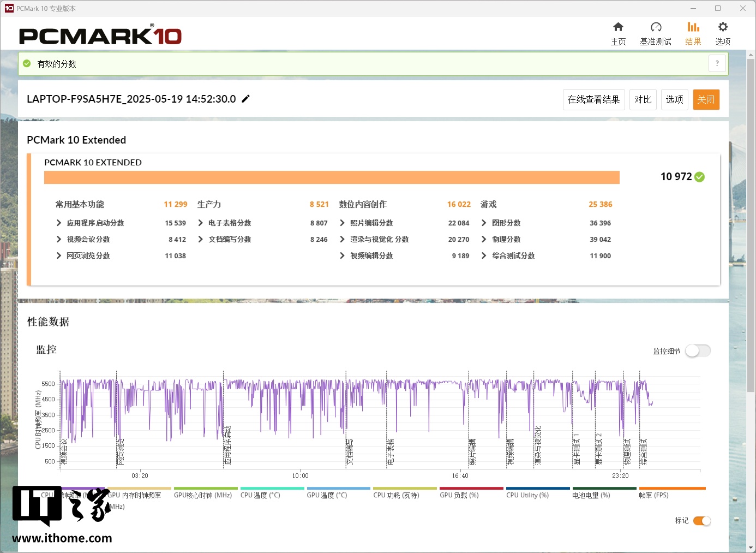Click the 监控 chart heading
The width and height of the screenshot is (756, 553).
click(46, 349)
